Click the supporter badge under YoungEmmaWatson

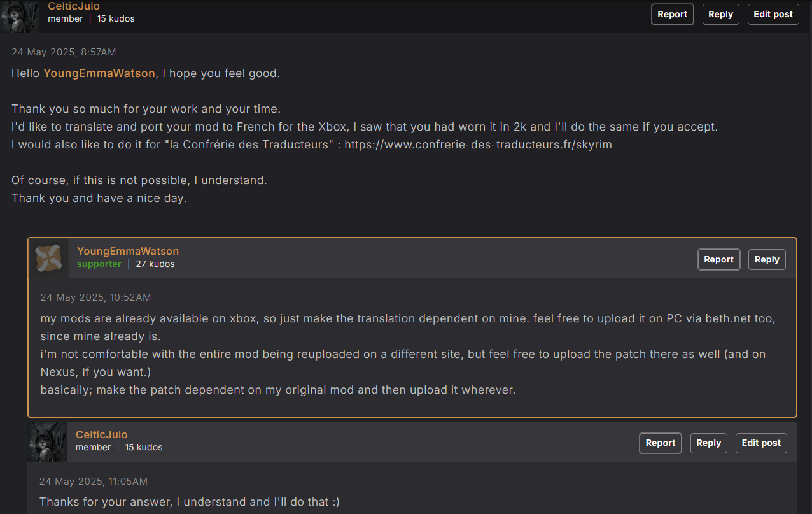point(99,264)
